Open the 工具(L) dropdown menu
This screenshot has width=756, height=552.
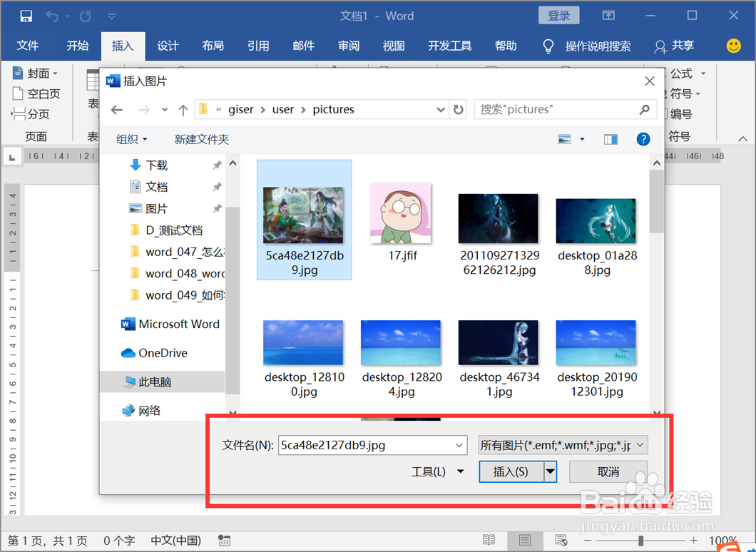(438, 471)
